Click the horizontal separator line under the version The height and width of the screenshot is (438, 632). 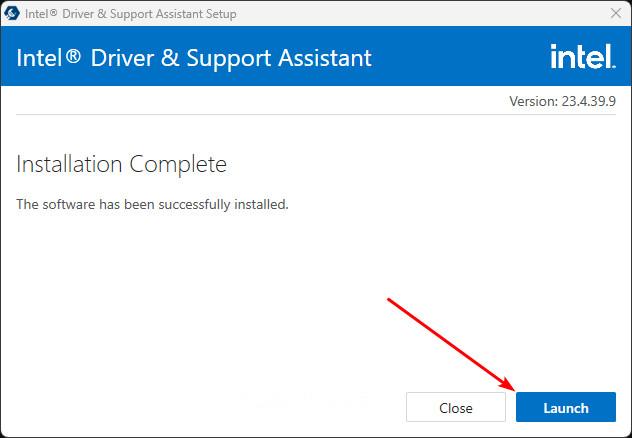pos(316,114)
